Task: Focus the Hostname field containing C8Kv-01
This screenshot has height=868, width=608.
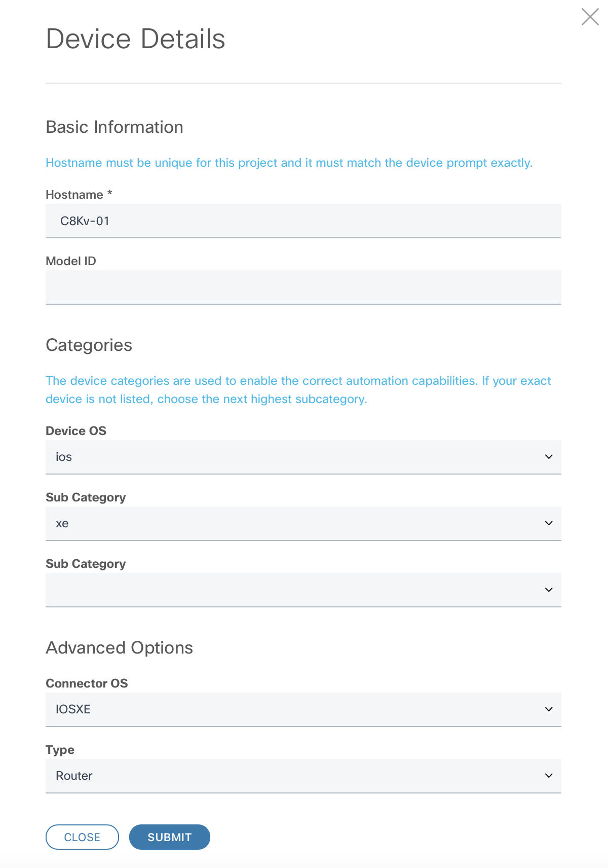Action: (303, 221)
